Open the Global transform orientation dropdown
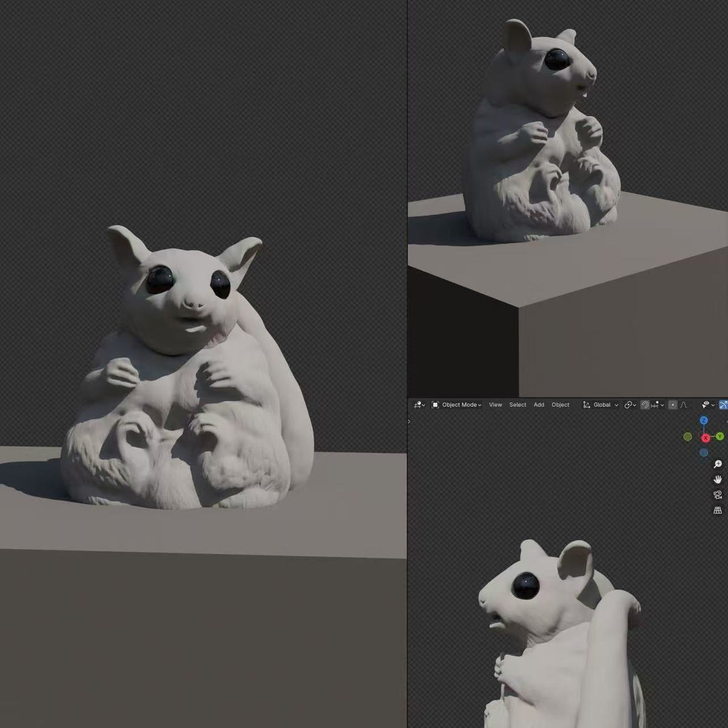The width and height of the screenshot is (728, 728). point(602,405)
